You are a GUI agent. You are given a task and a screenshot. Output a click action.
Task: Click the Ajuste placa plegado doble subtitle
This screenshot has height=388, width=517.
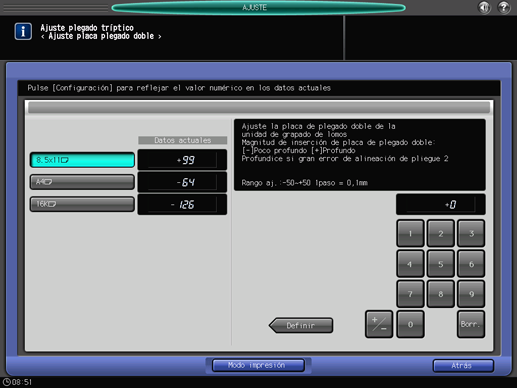(101, 36)
